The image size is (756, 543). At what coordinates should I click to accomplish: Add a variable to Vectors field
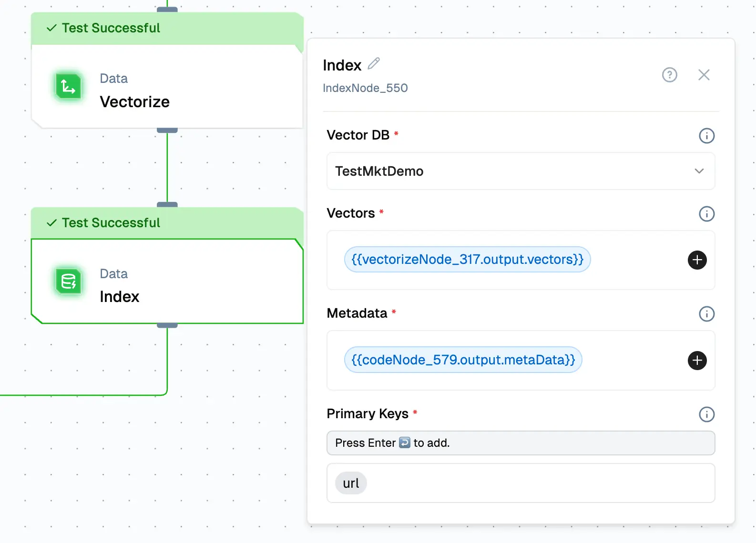click(697, 260)
